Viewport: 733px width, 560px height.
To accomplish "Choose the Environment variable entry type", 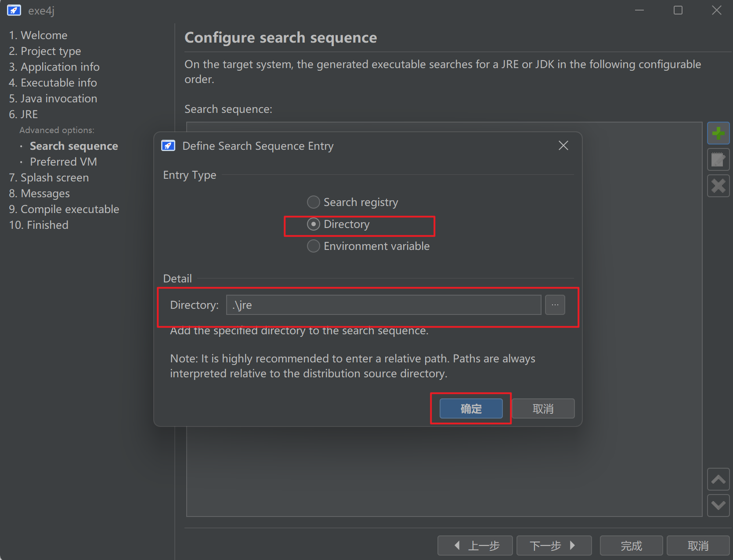I will (313, 246).
